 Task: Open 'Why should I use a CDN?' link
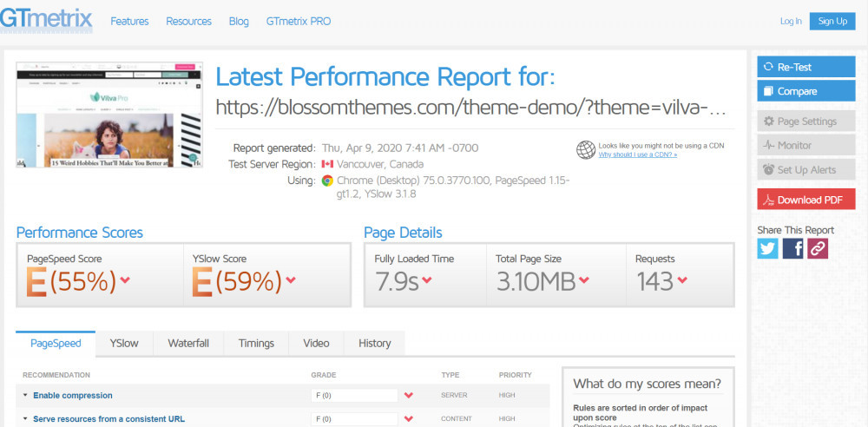pos(637,154)
